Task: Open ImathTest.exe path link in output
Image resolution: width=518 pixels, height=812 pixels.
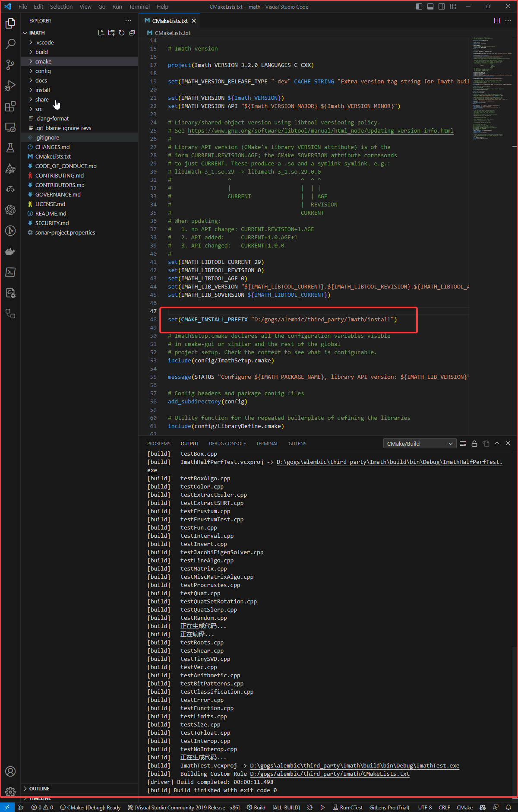Action: 355,765
